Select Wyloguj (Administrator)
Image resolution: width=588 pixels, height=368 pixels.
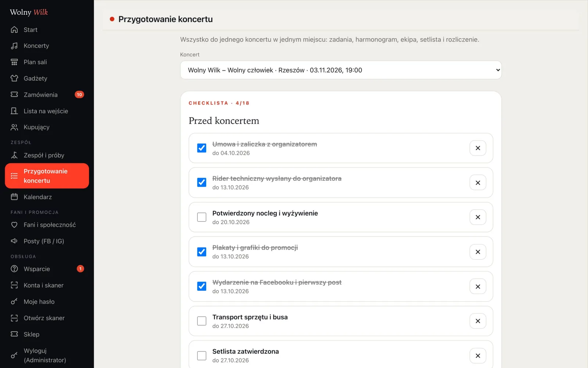(x=47, y=355)
